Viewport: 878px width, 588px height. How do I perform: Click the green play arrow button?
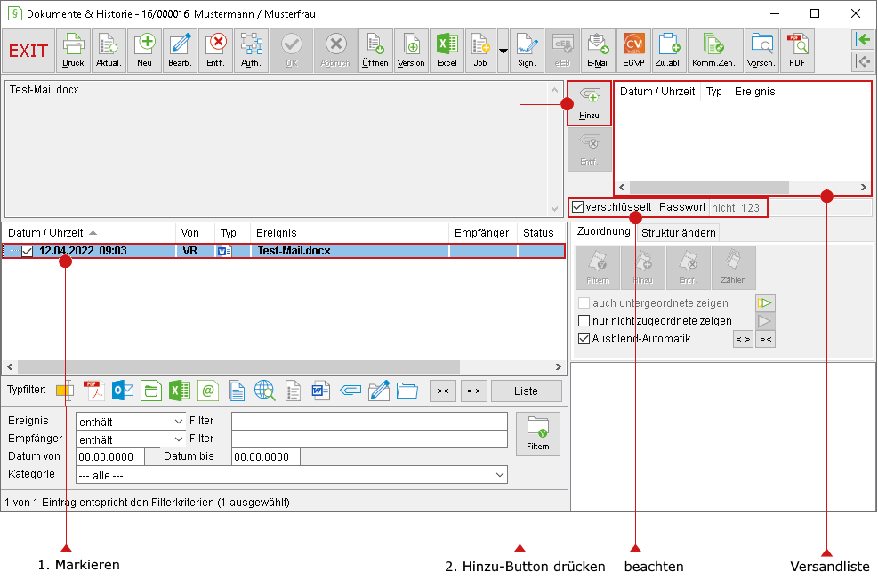(x=765, y=303)
